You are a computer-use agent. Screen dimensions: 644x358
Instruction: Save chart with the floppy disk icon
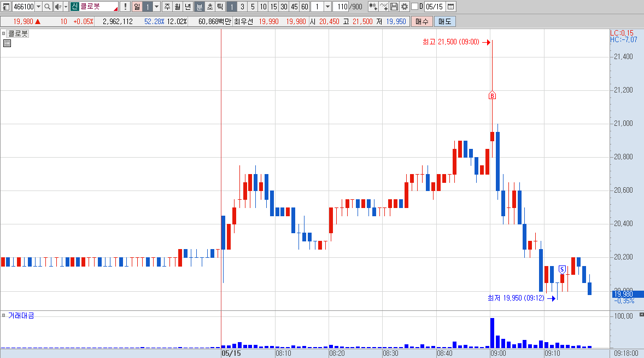(394, 7)
